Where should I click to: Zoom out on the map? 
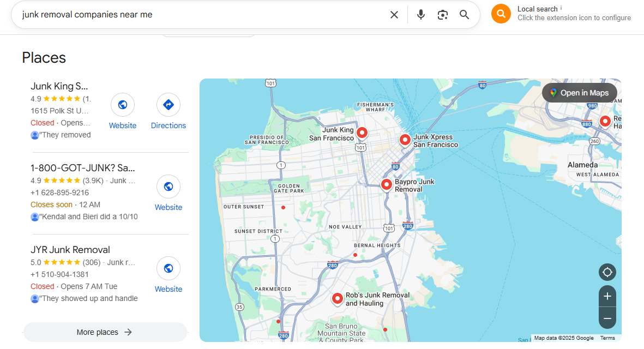(607, 318)
